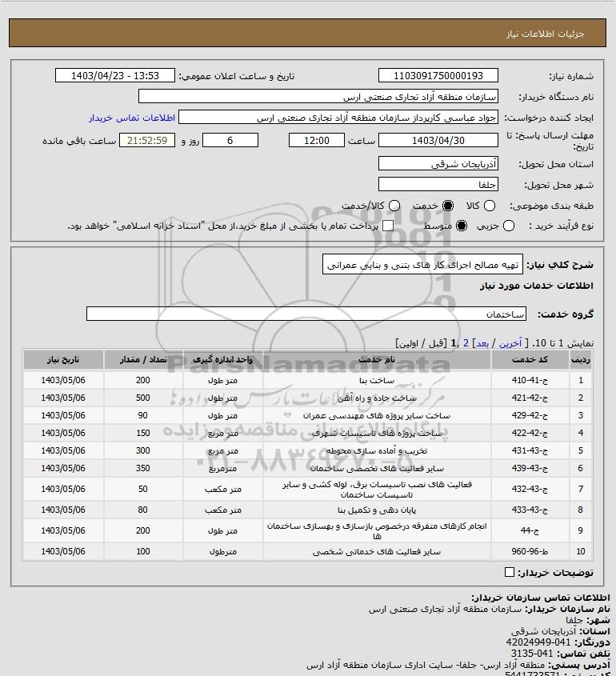616x676 pixels.
Task: Click the واحد اندازه گیری column header
Action: point(223,359)
